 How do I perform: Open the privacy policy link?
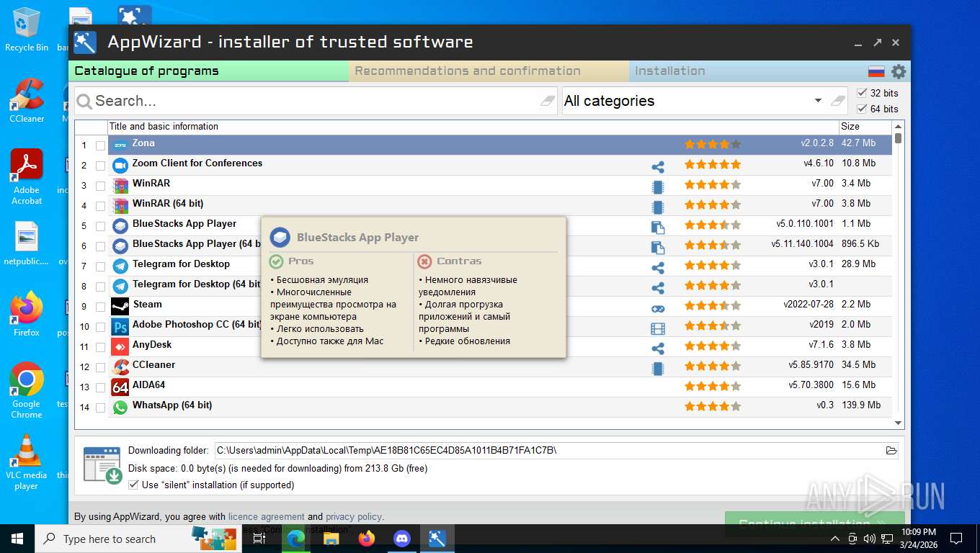(x=354, y=516)
